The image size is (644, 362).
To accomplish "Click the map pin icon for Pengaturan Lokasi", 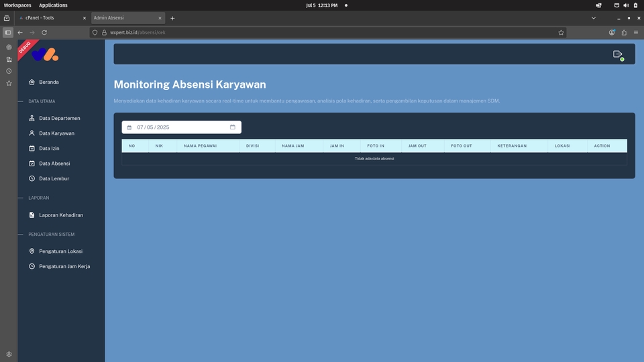I will tap(32, 251).
